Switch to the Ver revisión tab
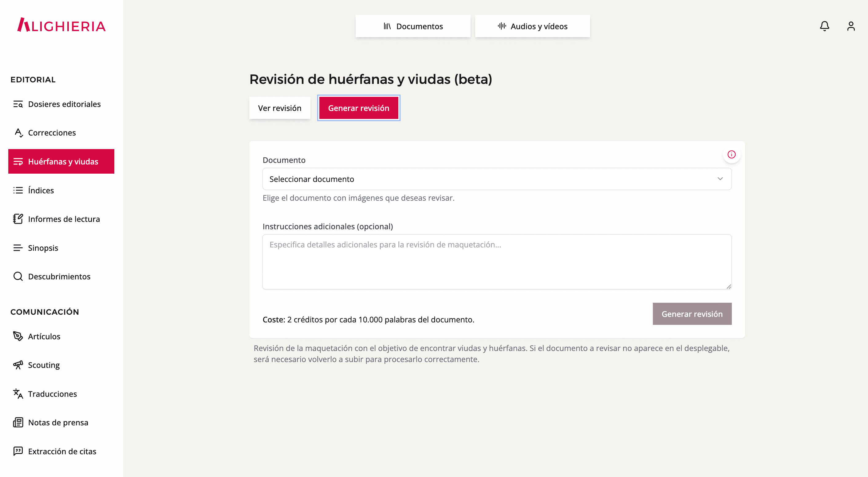The image size is (868, 477). [x=279, y=108]
